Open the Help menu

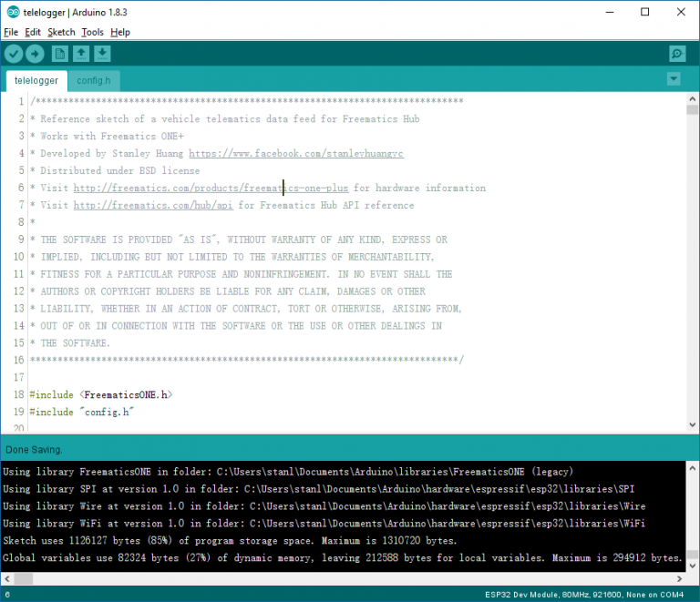[x=120, y=32]
